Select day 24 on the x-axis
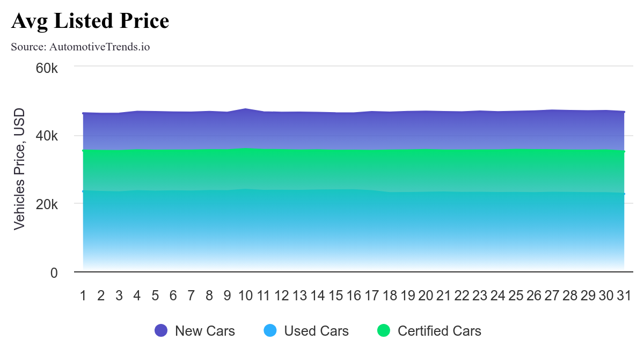Screen dimensions: 644x362 [x=498, y=295]
